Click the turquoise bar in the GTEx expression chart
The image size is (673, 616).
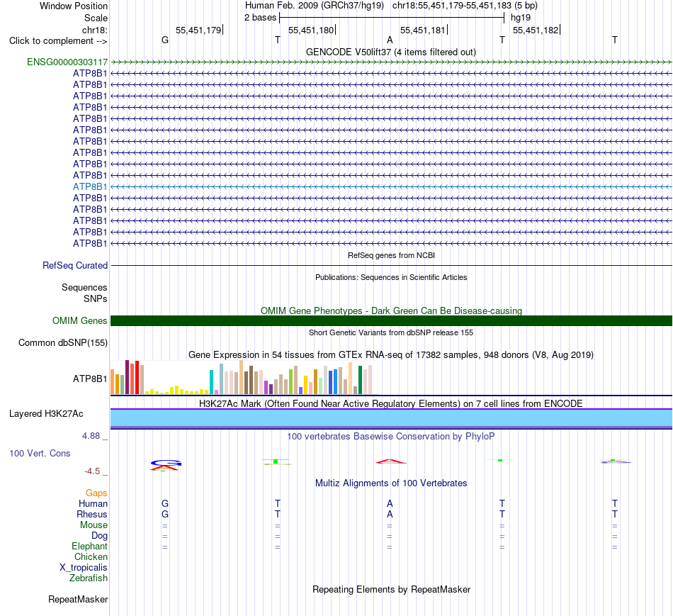click(211, 382)
